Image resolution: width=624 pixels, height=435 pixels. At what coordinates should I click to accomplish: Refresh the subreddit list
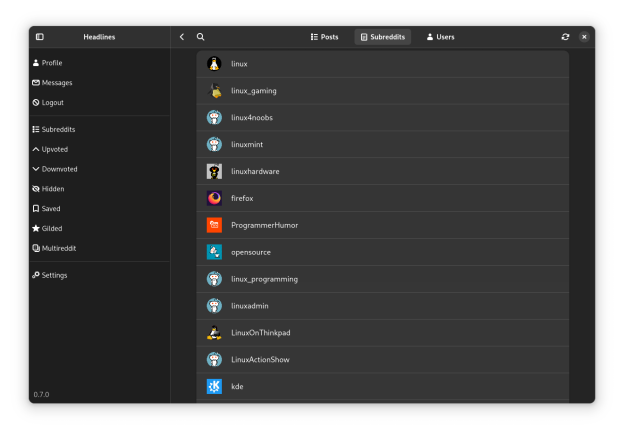[565, 37]
